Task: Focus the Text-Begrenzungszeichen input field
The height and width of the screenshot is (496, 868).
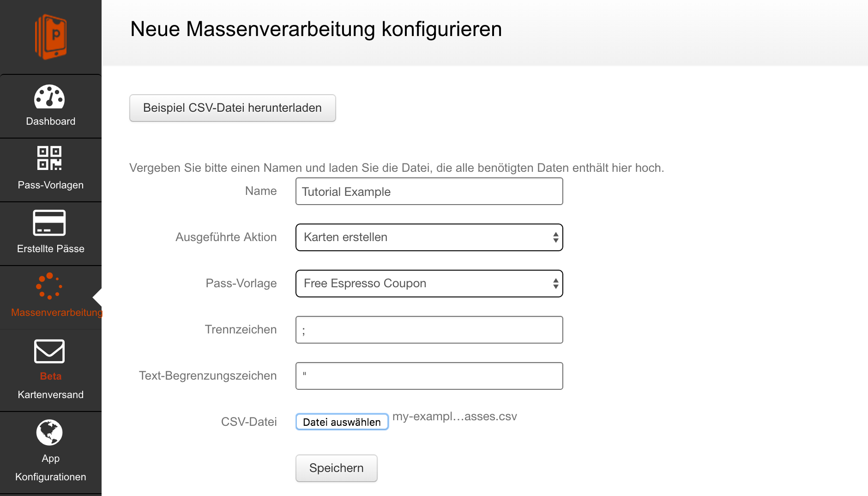Action: [429, 376]
